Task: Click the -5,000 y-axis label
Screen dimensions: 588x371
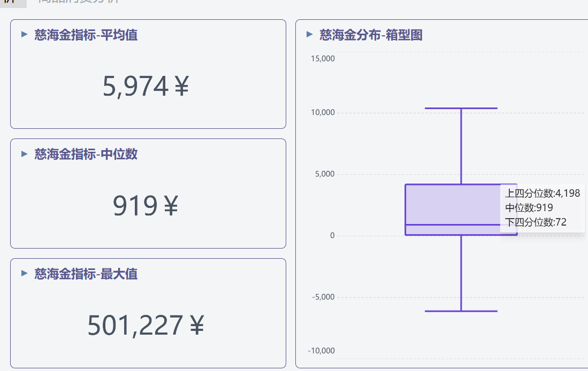Action: click(323, 297)
